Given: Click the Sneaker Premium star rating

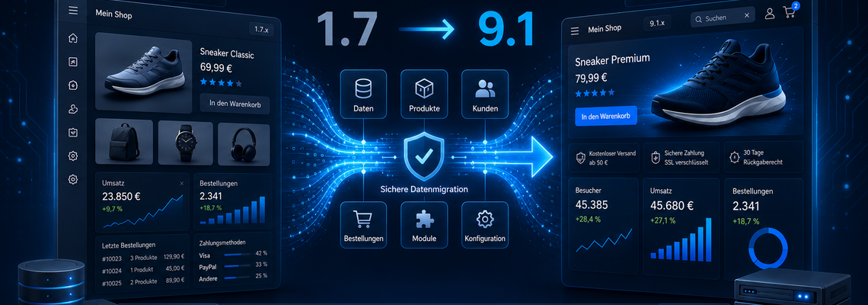Looking at the screenshot, I should coord(595,92).
